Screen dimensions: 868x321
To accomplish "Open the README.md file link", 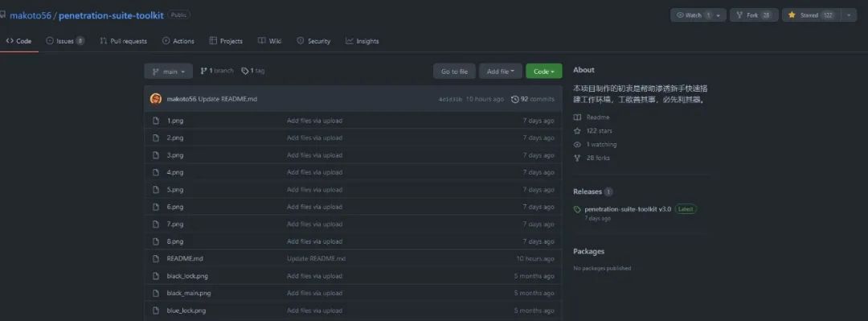I will pos(185,259).
